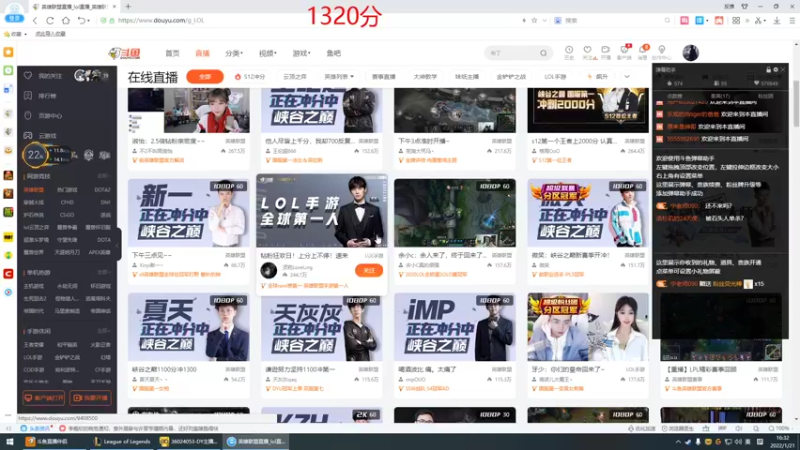
Task: Close the 弹幕助手 danmaku panel
Action: click(783, 69)
